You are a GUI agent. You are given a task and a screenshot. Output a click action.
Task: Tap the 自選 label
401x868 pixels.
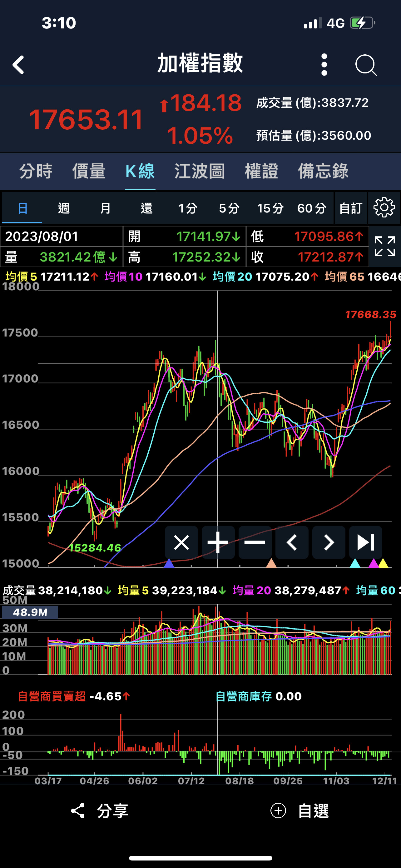[x=314, y=811]
